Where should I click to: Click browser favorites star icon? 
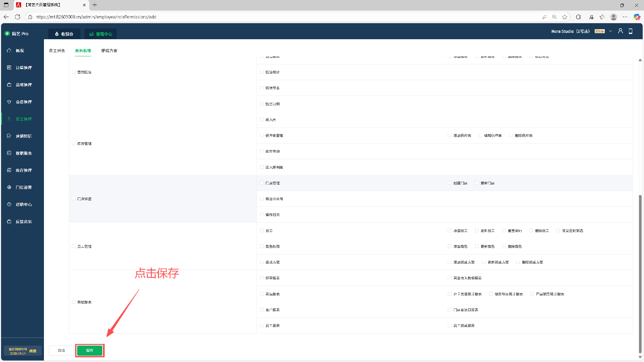pyautogui.click(x=565, y=17)
